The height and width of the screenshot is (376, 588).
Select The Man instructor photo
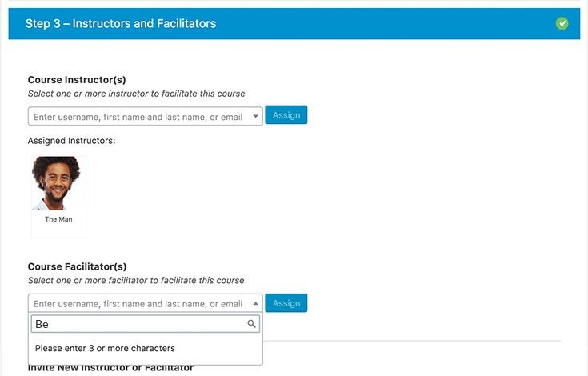pos(56,183)
